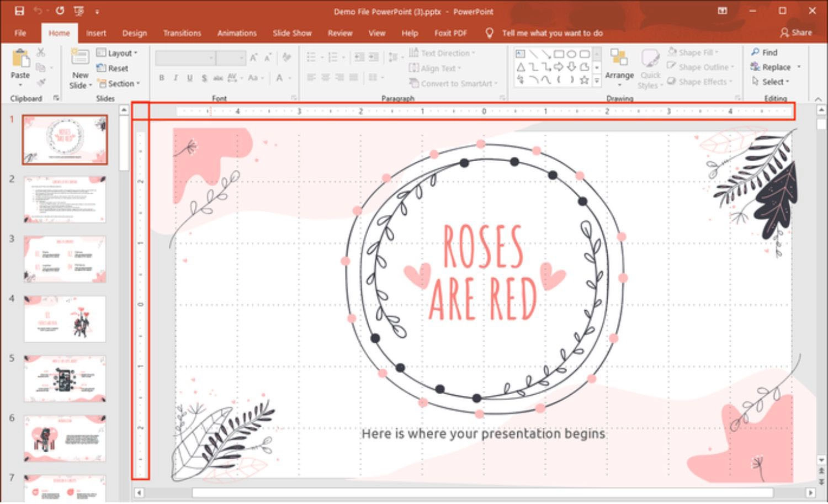Click the Start From Beginning presentation icon

click(79, 10)
